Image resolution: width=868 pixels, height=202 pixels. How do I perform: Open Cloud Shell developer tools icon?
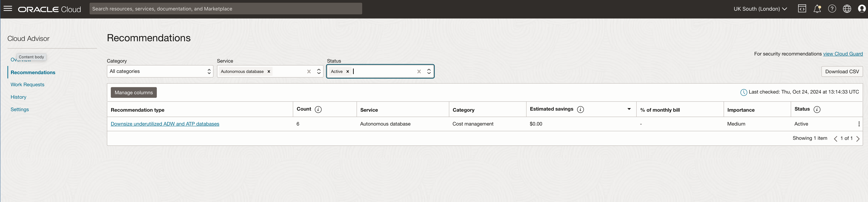click(x=802, y=9)
